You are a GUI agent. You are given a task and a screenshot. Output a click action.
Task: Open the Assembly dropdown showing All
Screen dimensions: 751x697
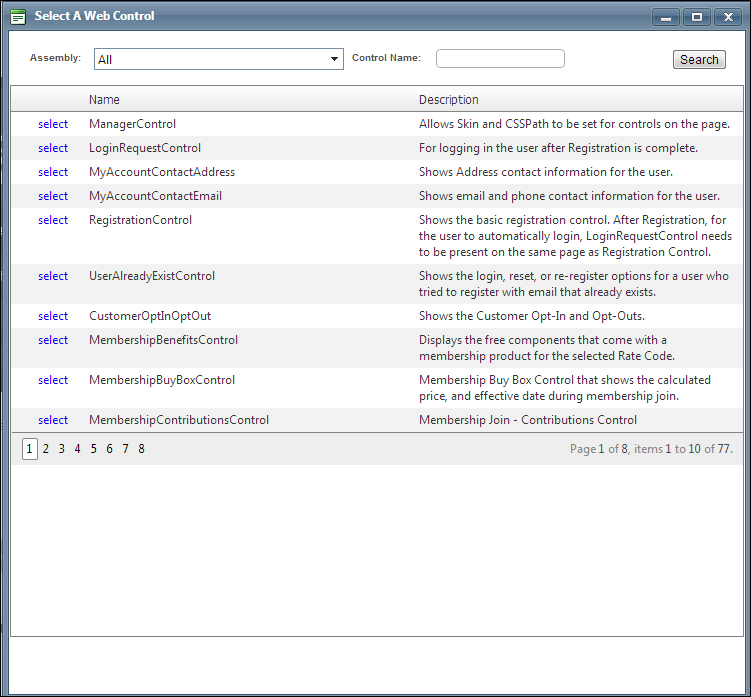tap(218, 59)
